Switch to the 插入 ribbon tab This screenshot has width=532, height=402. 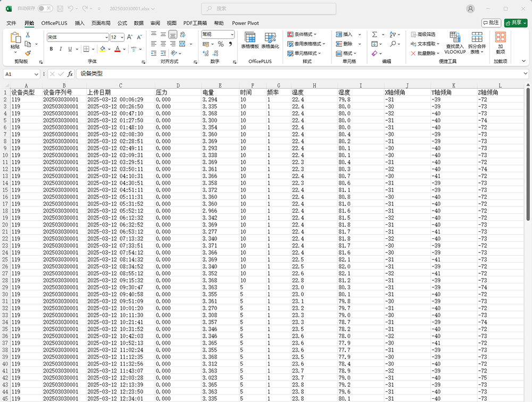79,23
